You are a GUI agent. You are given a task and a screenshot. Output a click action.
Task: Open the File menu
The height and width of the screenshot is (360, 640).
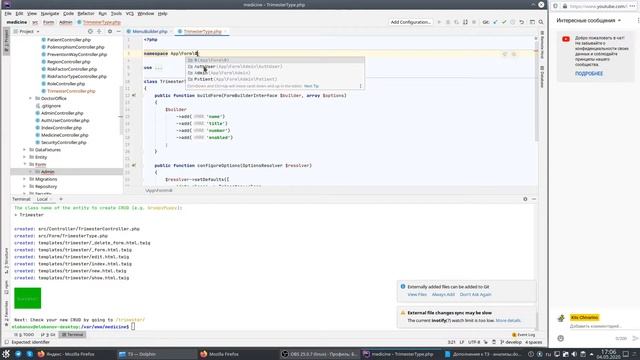tap(8, 13)
